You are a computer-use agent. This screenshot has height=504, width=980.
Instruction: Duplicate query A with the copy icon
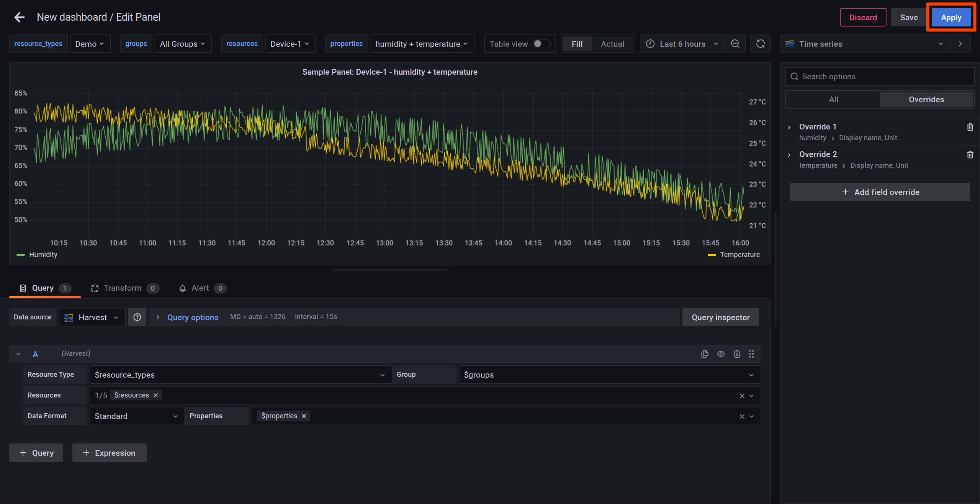click(x=704, y=354)
